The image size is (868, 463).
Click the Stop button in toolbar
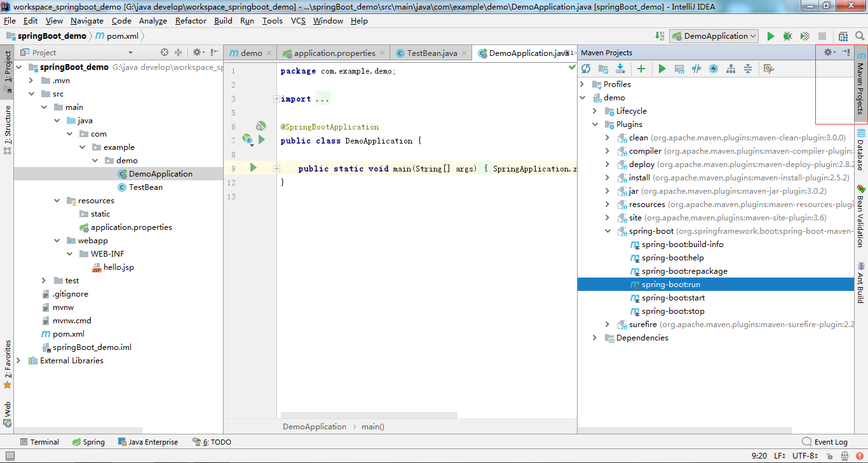[822, 36]
